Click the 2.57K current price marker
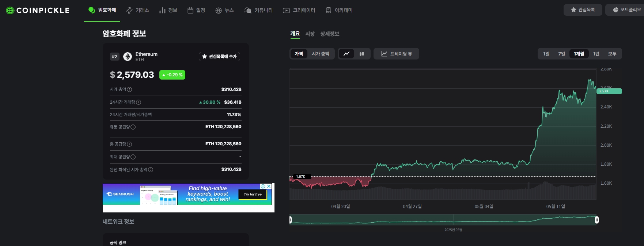This screenshot has height=246, width=644. (609, 91)
